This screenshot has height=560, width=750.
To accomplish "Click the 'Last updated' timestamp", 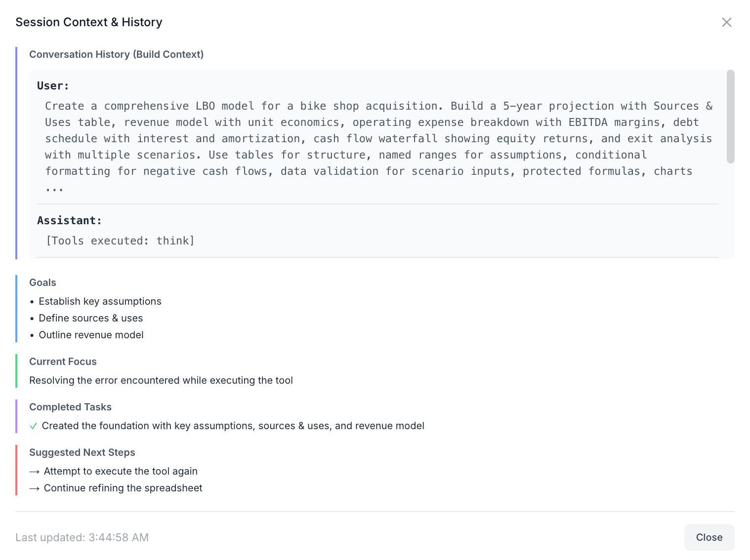I will [x=82, y=537].
